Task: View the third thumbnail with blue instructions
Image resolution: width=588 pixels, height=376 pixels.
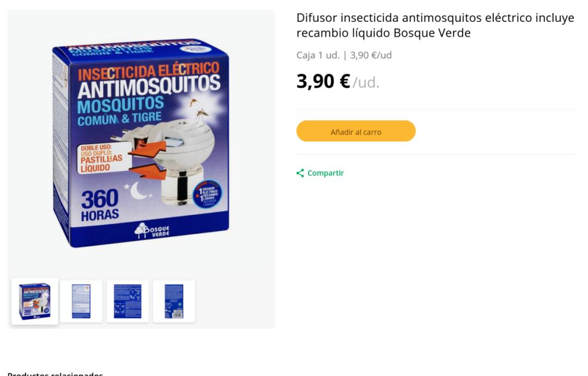Action: click(127, 301)
